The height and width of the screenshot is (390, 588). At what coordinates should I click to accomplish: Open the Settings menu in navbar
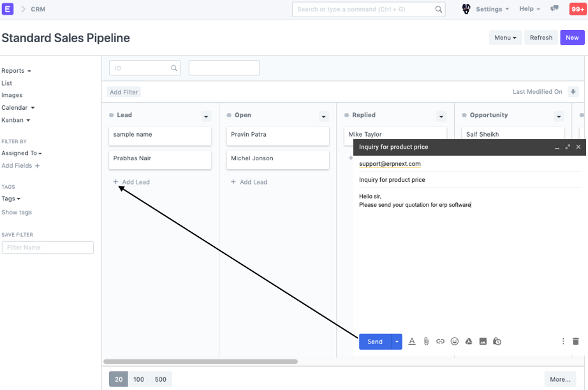tap(492, 9)
